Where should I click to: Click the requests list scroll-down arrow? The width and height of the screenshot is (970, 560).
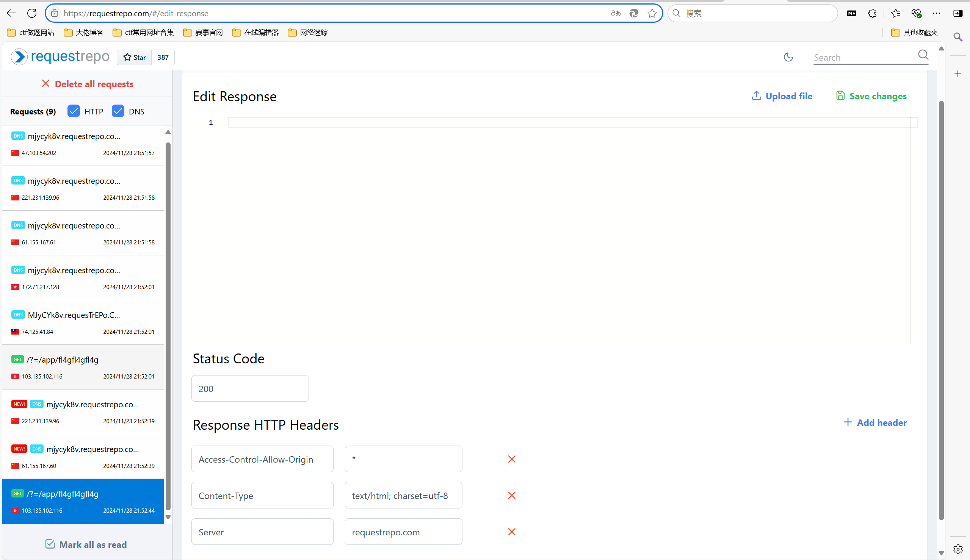(x=168, y=517)
